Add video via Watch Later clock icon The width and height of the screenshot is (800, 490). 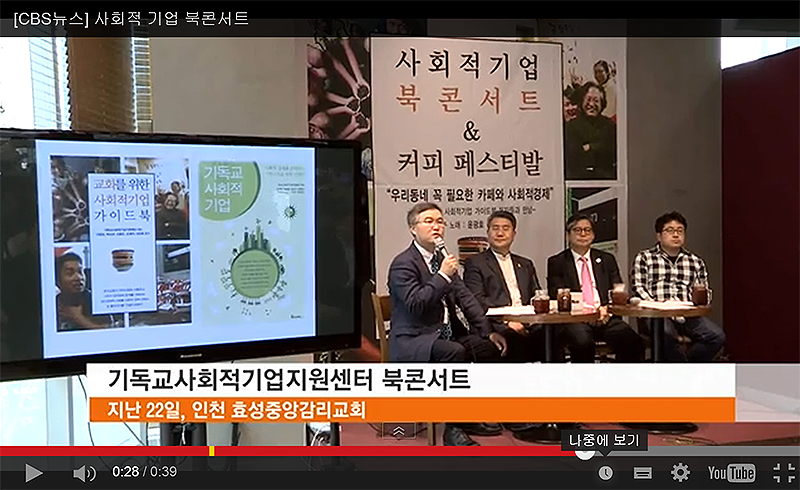tap(606, 473)
